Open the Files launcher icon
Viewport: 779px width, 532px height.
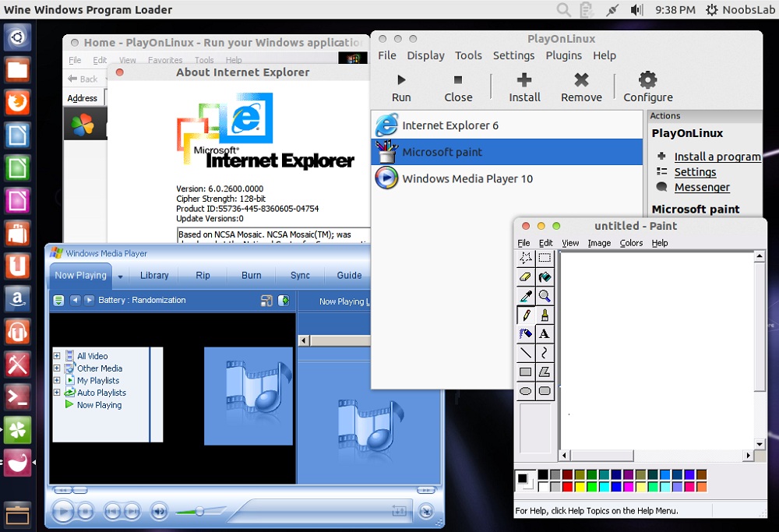point(17,70)
